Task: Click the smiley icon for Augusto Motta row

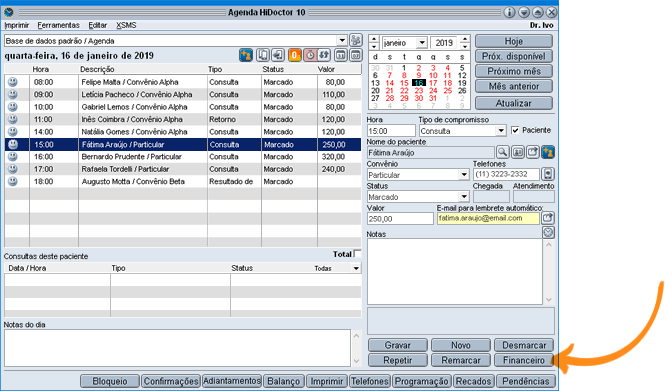Action: point(13,181)
